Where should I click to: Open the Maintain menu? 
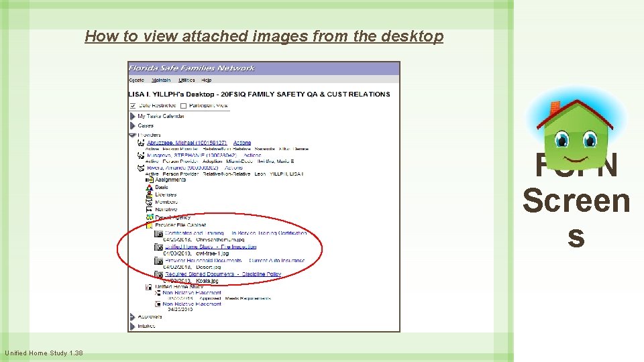click(161, 80)
